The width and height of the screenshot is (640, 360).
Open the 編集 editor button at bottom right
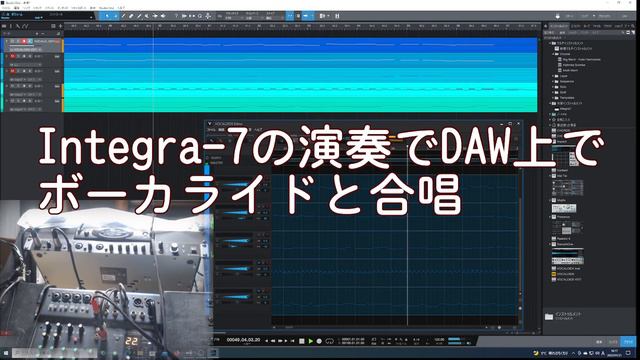coord(599,342)
